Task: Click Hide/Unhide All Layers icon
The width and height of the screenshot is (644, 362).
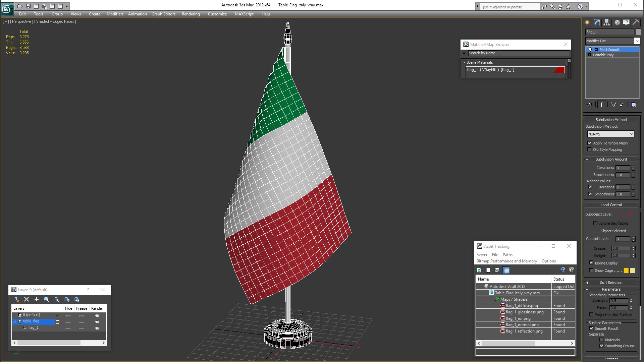Action: [67, 299]
